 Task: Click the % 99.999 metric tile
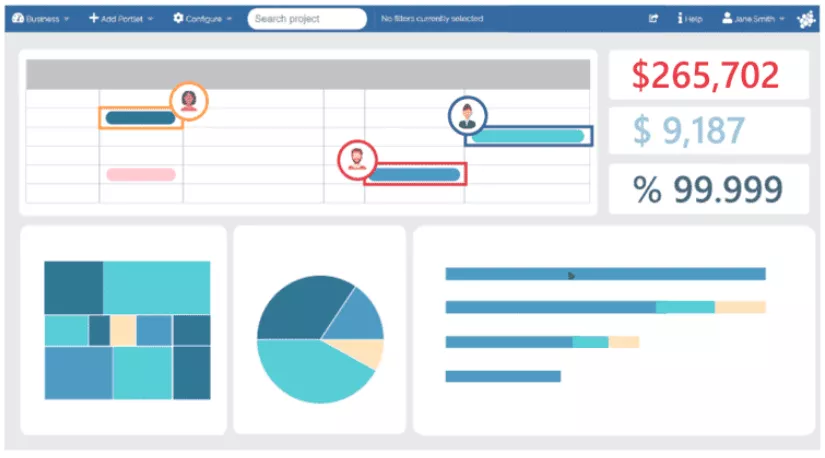click(x=709, y=189)
